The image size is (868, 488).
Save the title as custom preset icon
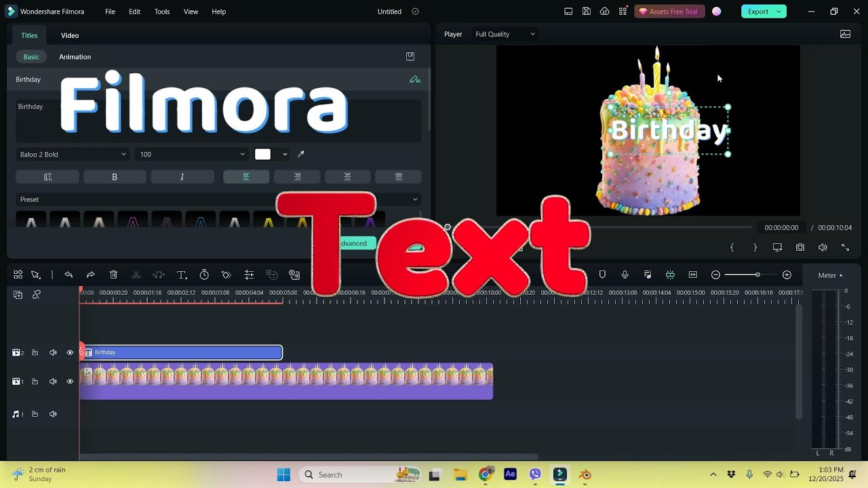(x=410, y=56)
